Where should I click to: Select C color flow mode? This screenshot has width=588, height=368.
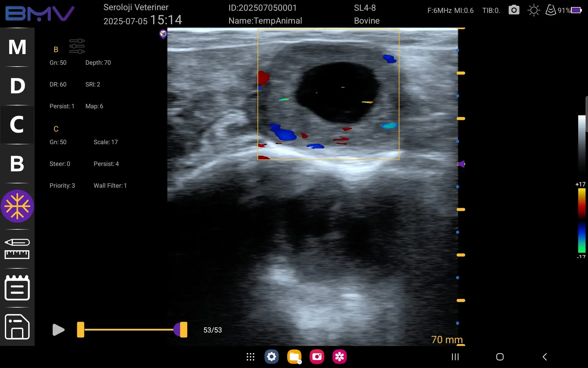17,125
